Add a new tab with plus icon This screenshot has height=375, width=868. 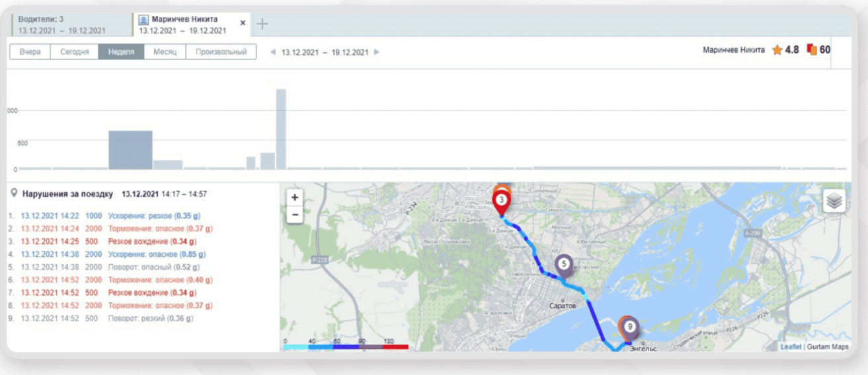click(x=262, y=24)
